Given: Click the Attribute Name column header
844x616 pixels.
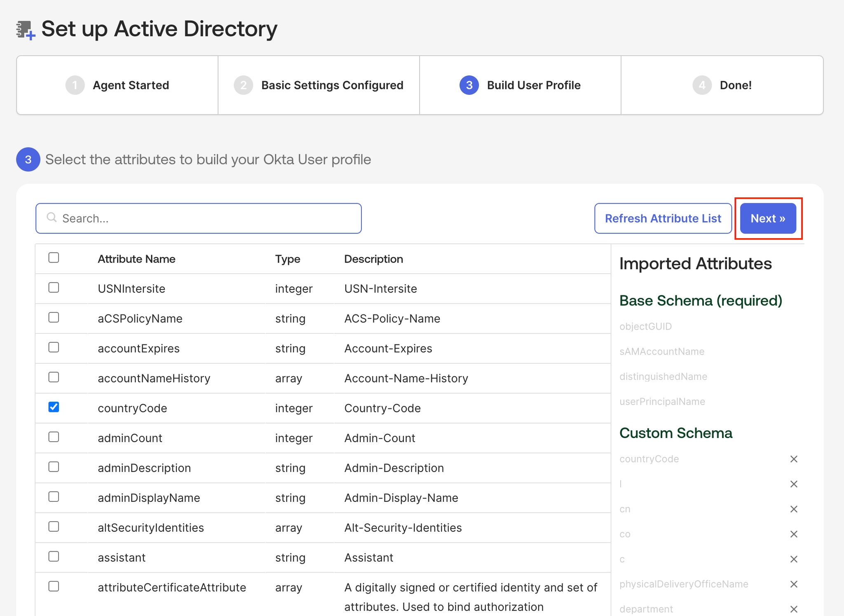Looking at the screenshot, I should pos(136,259).
